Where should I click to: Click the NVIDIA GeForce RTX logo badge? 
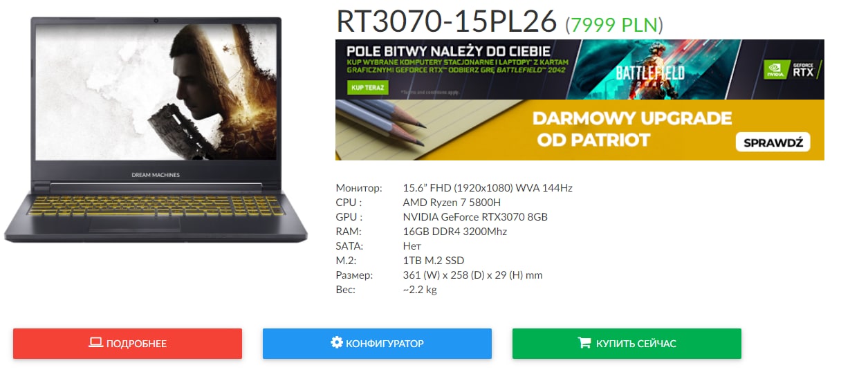click(791, 69)
